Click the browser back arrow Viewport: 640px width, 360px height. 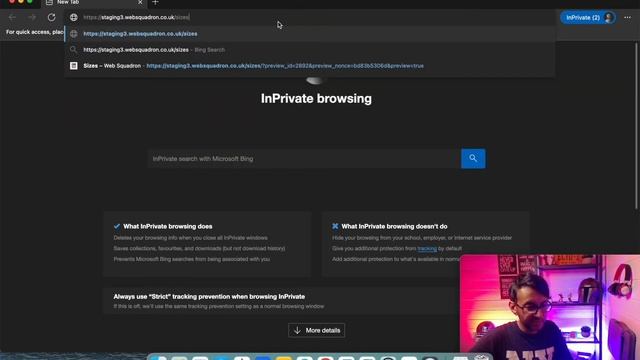(12, 17)
